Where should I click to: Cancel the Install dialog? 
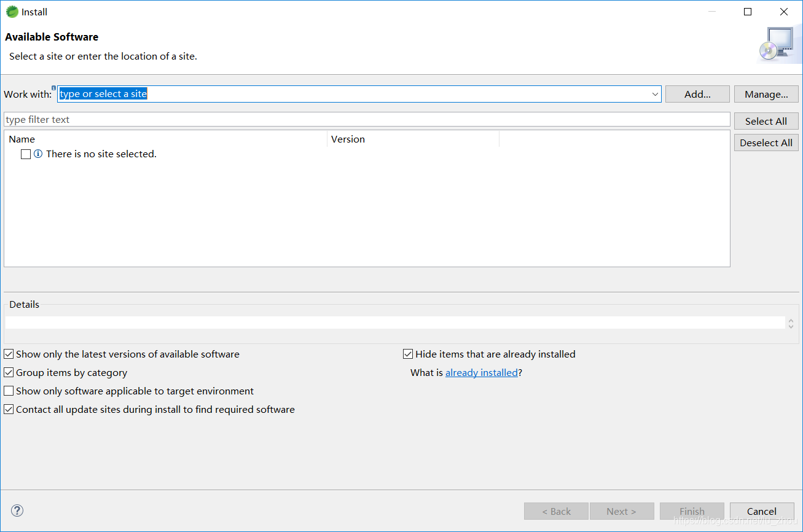[x=762, y=511]
